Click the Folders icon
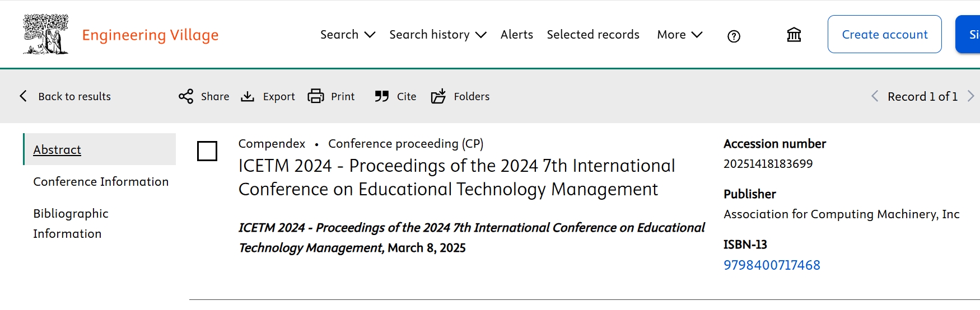The image size is (980, 310). coord(438,96)
